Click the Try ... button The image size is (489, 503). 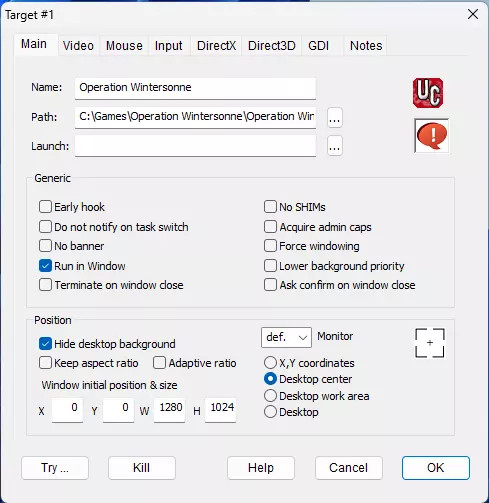(x=55, y=468)
